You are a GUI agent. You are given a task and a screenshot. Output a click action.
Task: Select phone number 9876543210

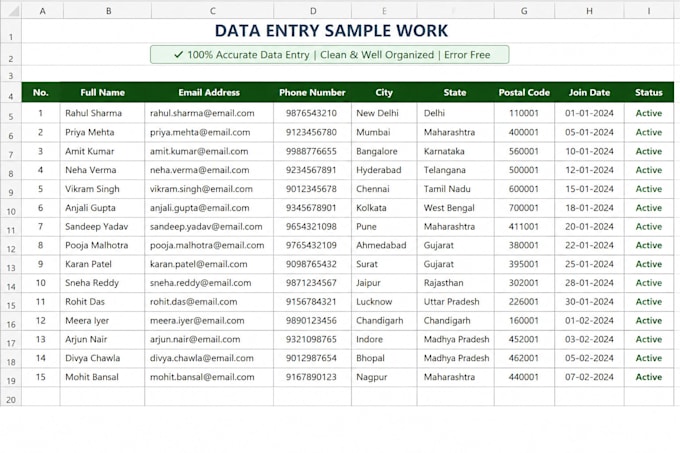312,113
